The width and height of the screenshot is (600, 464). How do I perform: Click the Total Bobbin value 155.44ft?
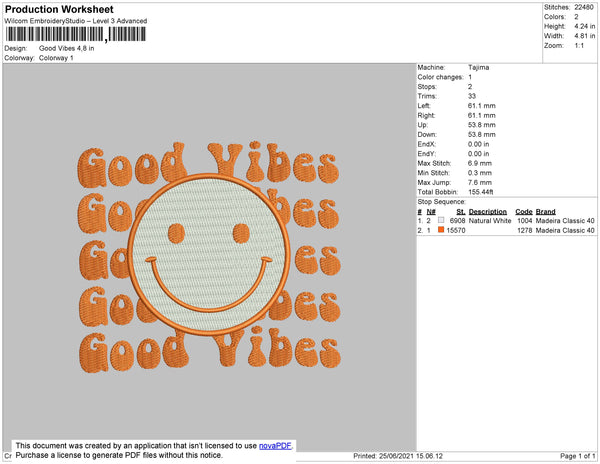(486, 190)
